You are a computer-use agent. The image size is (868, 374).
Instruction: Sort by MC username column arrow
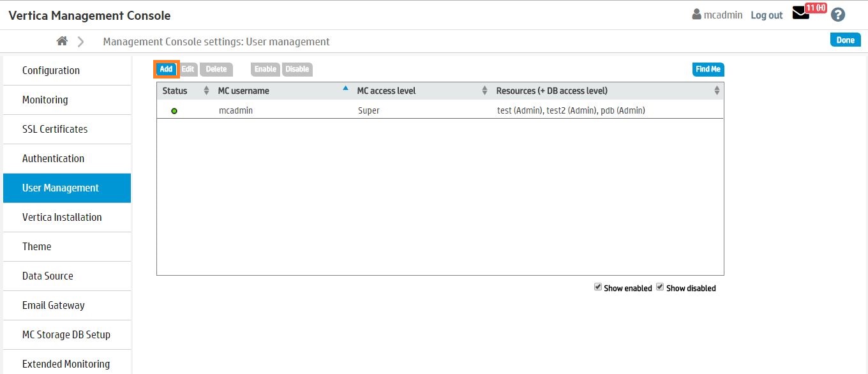[x=346, y=89]
